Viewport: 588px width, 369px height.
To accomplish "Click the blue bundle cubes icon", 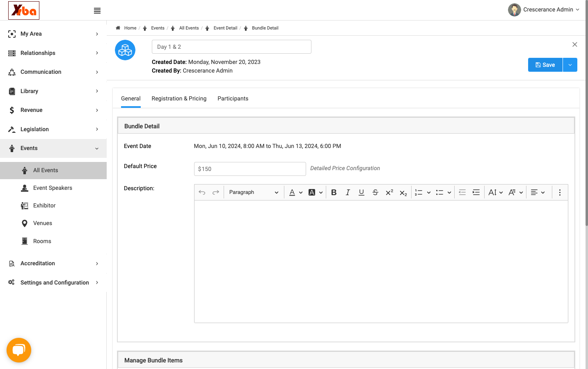I will [125, 50].
